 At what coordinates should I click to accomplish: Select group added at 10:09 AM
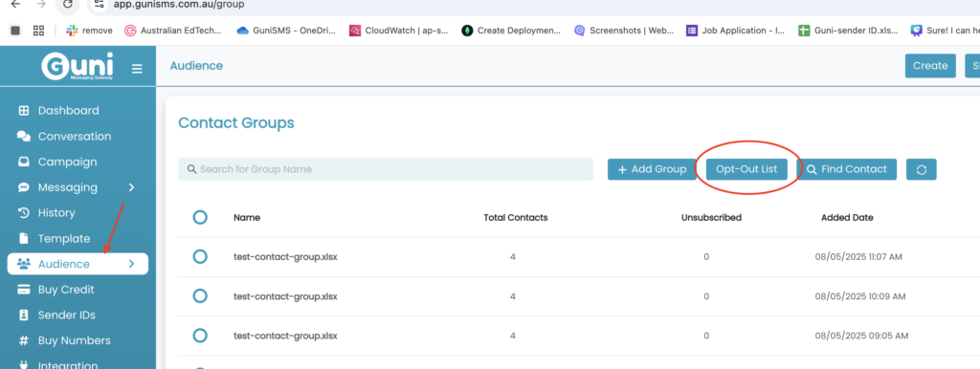pyautogui.click(x=200, y=296)
